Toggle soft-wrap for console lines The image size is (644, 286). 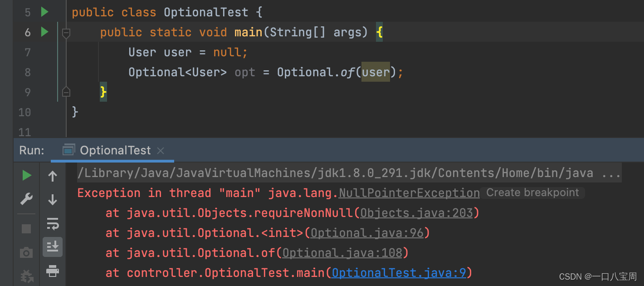point(52,223)
